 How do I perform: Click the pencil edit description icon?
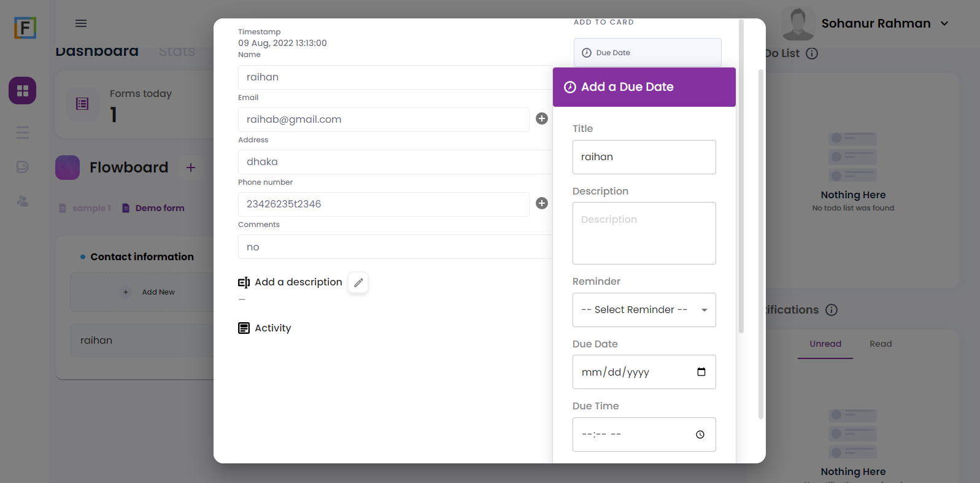click(x=358, y=282)
